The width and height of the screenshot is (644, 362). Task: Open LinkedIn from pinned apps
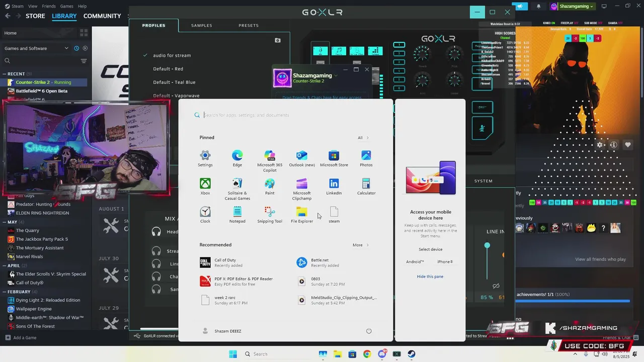click(x=334, y=187)
